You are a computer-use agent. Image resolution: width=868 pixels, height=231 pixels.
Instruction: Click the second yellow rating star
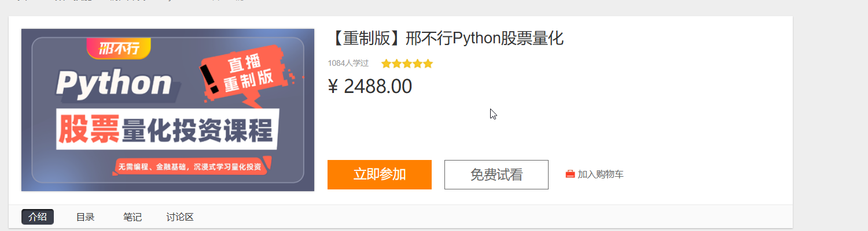(x=396, y=64)
